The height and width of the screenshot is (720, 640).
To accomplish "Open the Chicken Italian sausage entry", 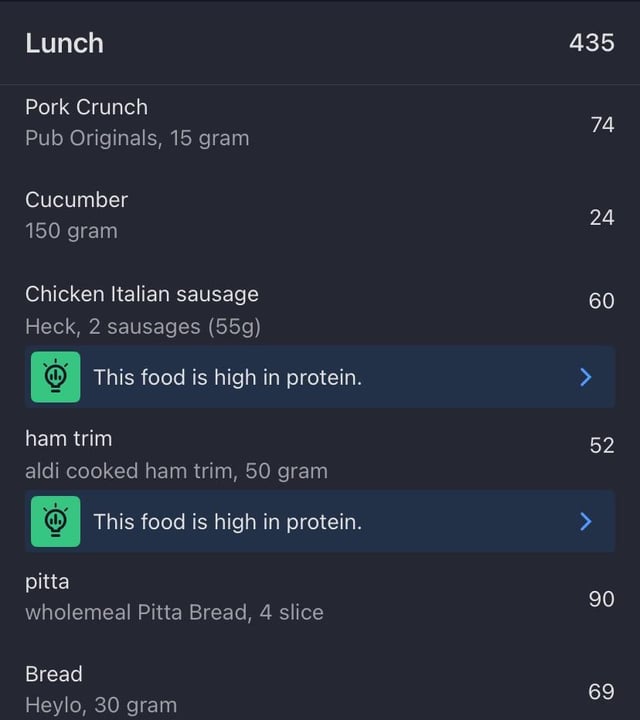I will click(320, 310).
